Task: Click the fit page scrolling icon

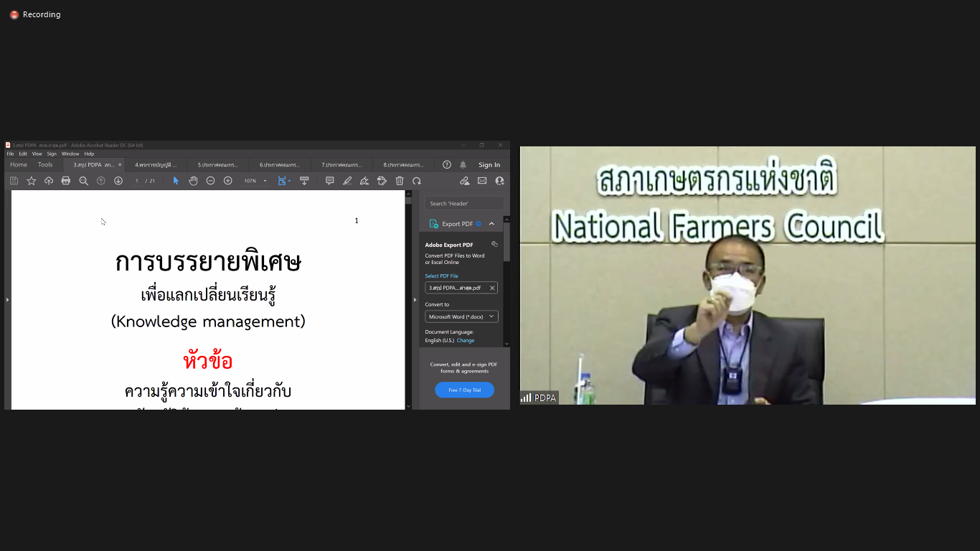Action: [282, 181]
